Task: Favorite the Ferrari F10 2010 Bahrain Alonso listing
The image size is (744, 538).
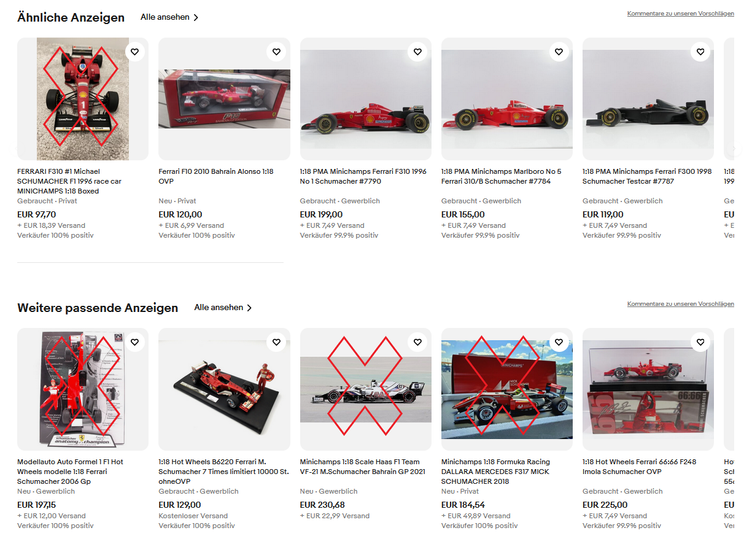Action: (276, 52)
